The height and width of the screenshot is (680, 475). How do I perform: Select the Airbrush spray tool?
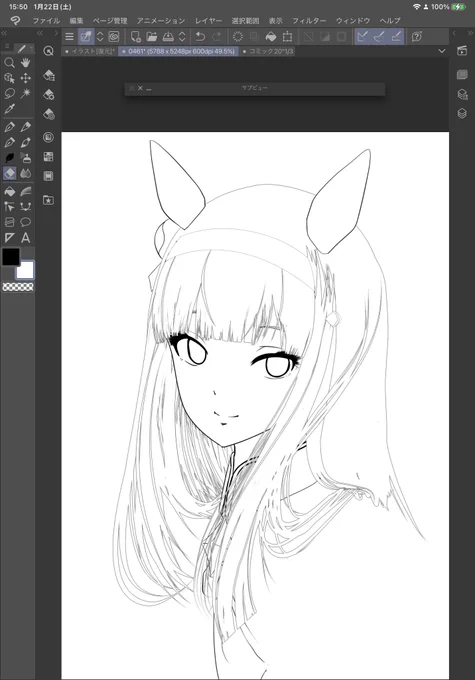tap(26, 158)
